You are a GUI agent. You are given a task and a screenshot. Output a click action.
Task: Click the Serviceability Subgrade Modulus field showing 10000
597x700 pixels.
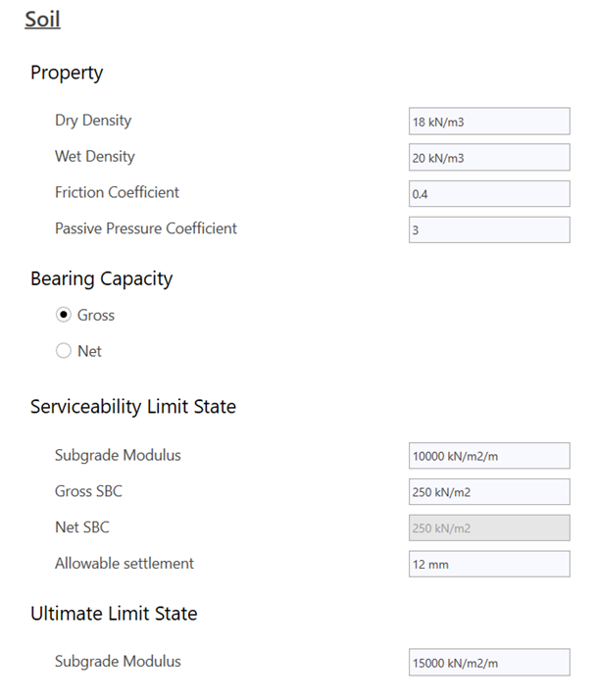(x=489, y=456)
